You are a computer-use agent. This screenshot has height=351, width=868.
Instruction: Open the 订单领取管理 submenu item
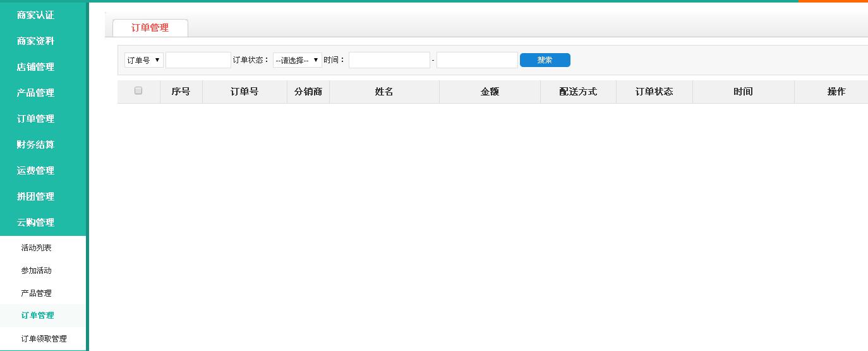(44, 338)
